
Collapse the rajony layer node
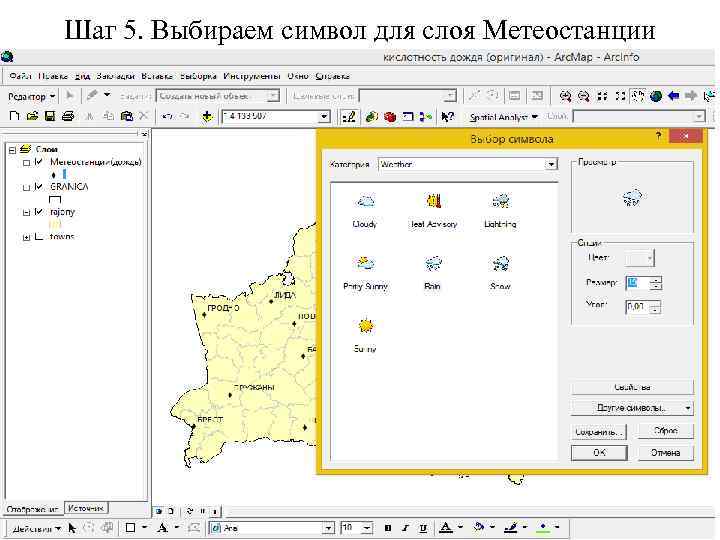[x=26, y=213]
